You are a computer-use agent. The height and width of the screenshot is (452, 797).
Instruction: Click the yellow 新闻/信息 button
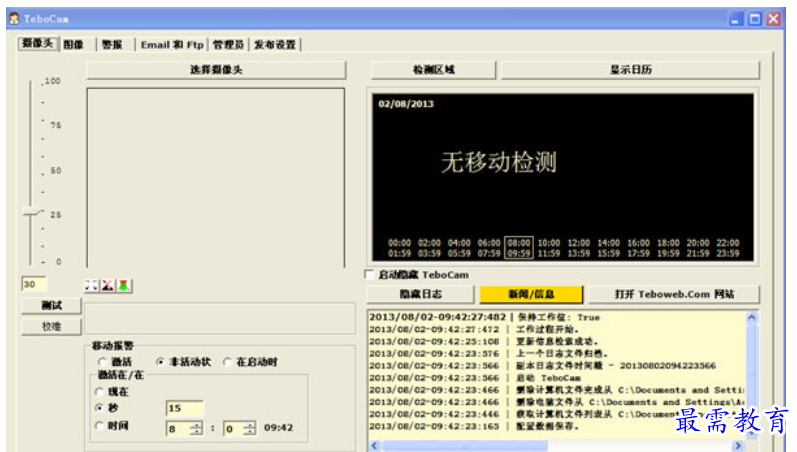tap(531, 294)
